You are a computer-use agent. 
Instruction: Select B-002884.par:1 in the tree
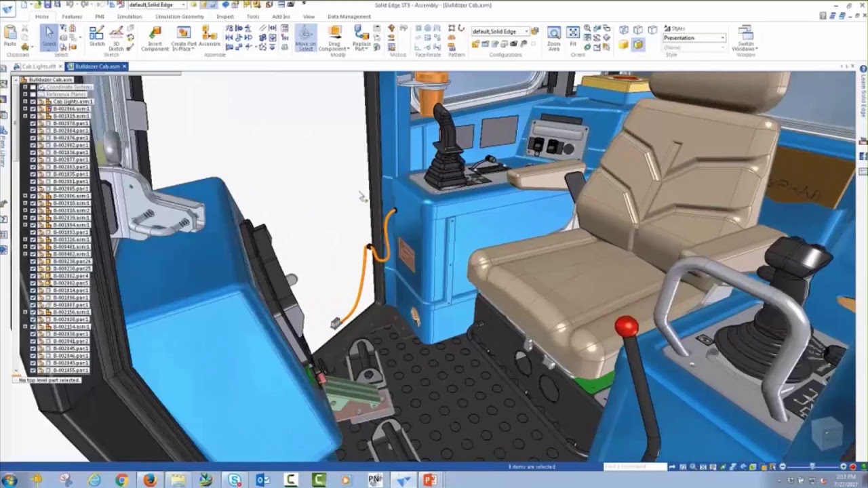coord(71,131)
